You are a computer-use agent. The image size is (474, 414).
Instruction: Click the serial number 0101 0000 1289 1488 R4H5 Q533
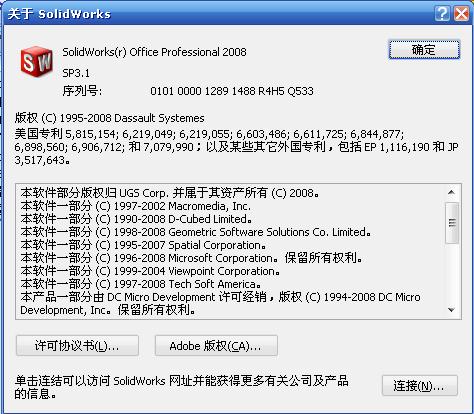tap(232, 91)
